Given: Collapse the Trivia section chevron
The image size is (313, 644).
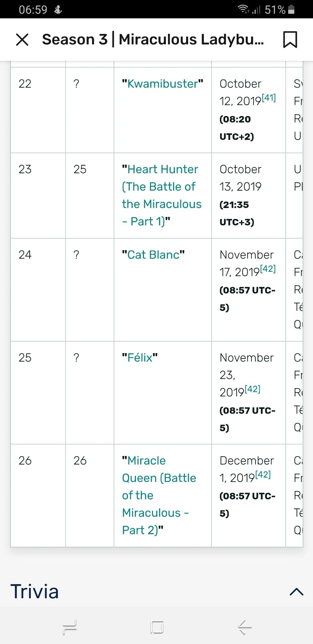Looking at the screenshot, I should 296,592.
